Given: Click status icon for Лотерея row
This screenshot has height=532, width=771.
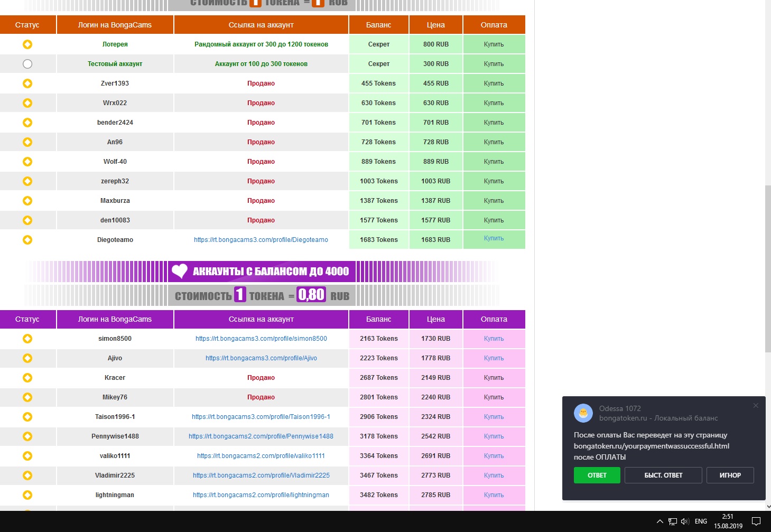Looking at the screenshot, I should (27, 44).
